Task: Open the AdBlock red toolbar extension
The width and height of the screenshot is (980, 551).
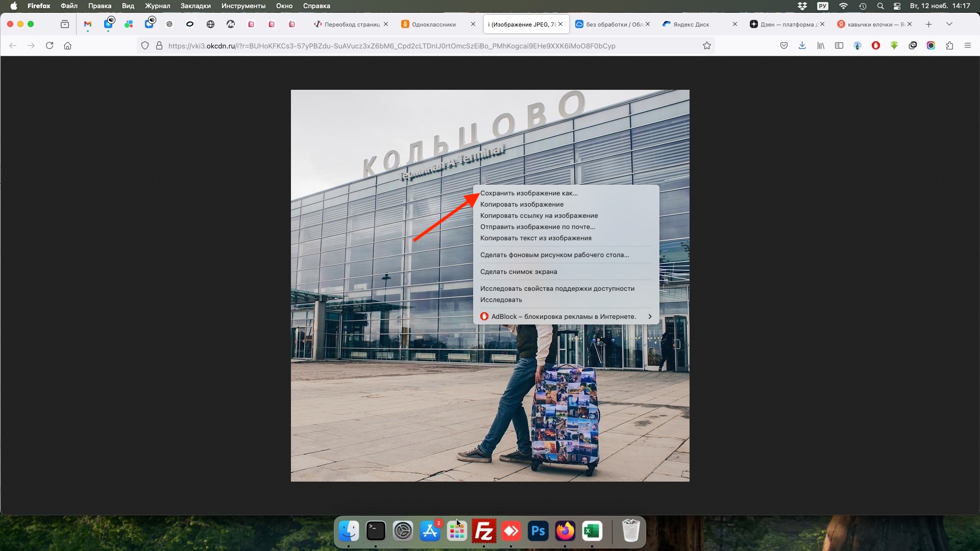Action: (876, 45)
